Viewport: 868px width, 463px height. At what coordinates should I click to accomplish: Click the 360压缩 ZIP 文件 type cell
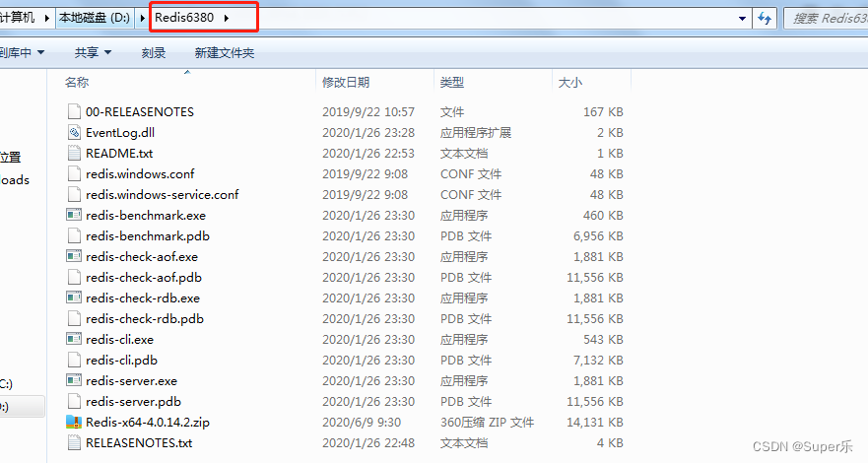(487, 422)
